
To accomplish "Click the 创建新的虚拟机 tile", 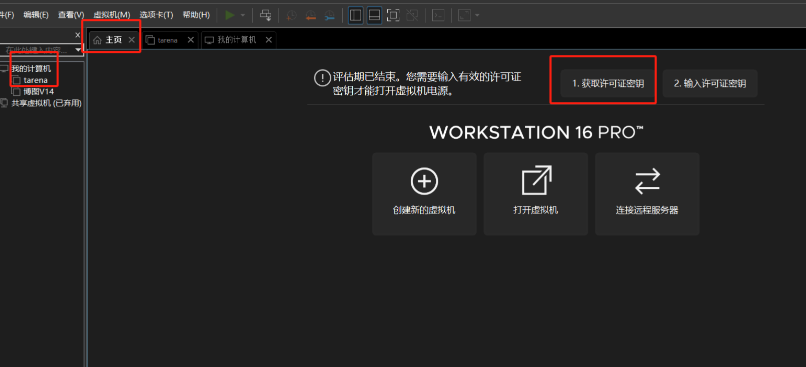I will 424,194.
